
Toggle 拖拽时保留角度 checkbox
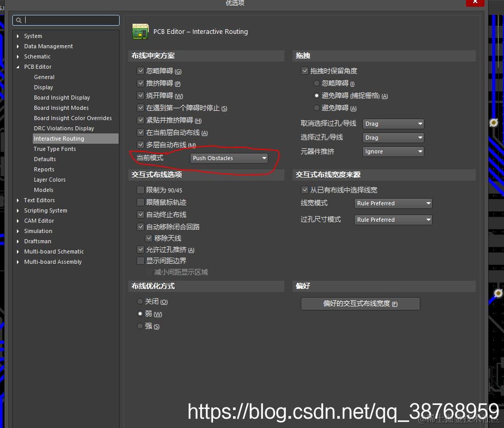pyautogui.click(x=305, y=71)
